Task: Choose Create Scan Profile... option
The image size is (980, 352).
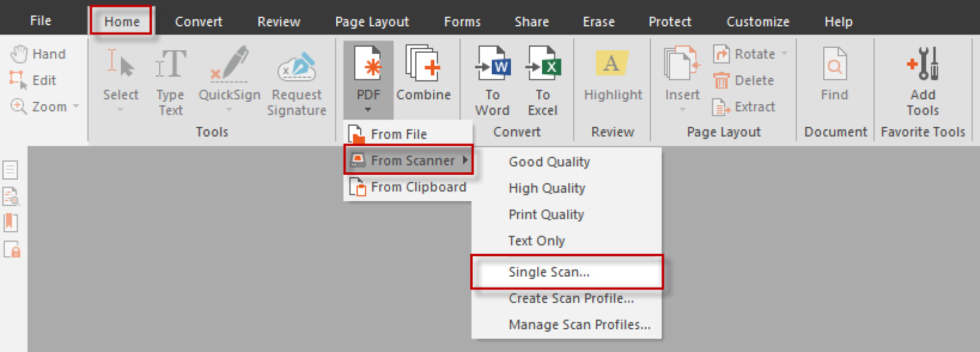Action: point(567,299)
